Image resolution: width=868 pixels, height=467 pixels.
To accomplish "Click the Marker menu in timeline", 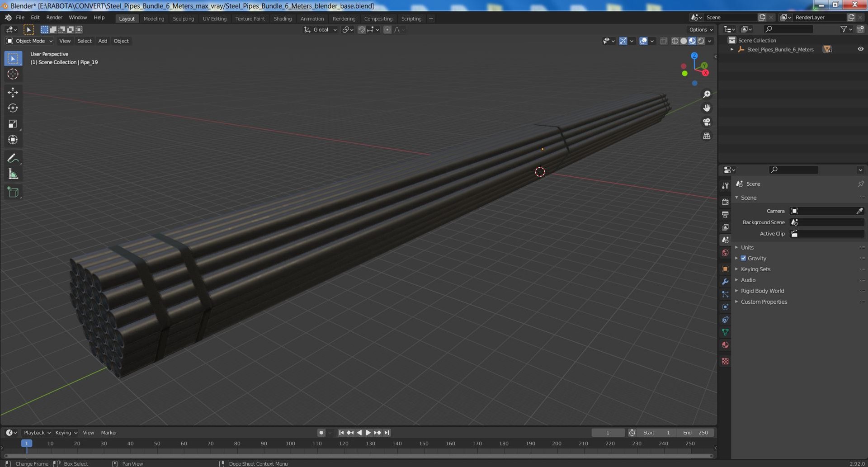I will pos(109,433).
